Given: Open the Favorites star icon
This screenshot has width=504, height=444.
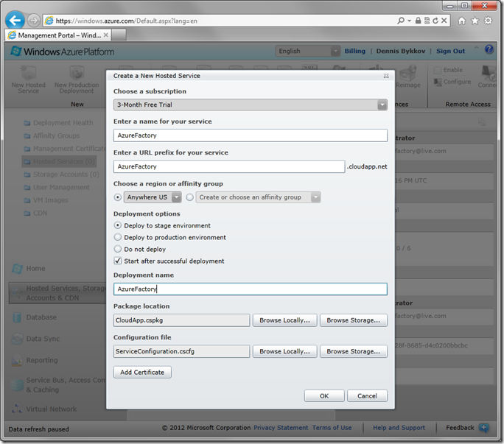Looking at the screenshot, I should point(475,21).
